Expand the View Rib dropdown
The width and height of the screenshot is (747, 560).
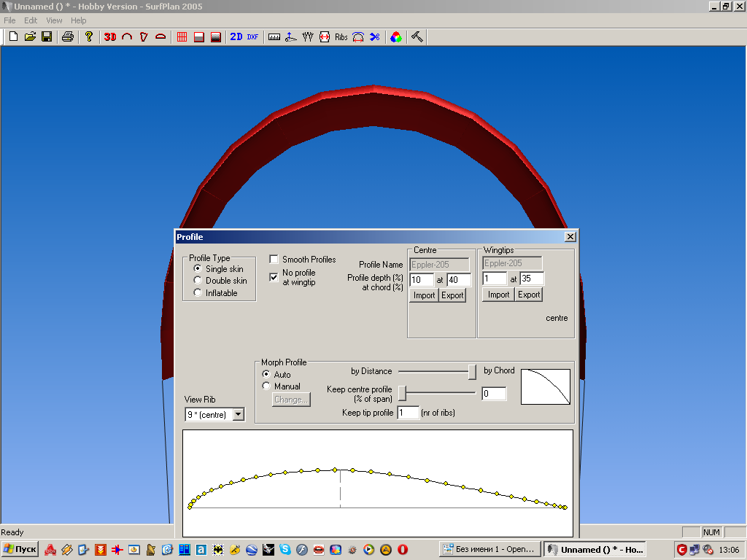pos(237,415)
